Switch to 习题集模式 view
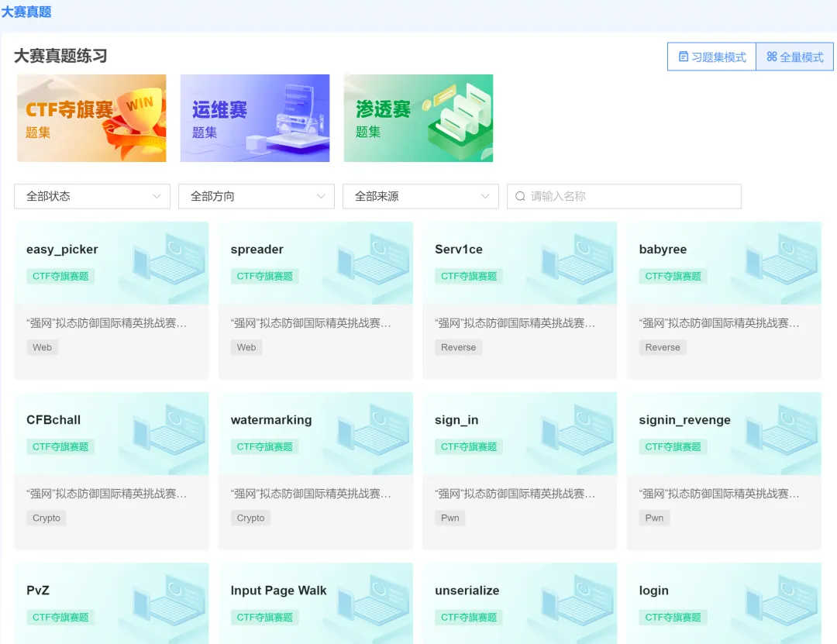This screenshot has width=837, height=644. pyautogui.click(x=711, y=57)
